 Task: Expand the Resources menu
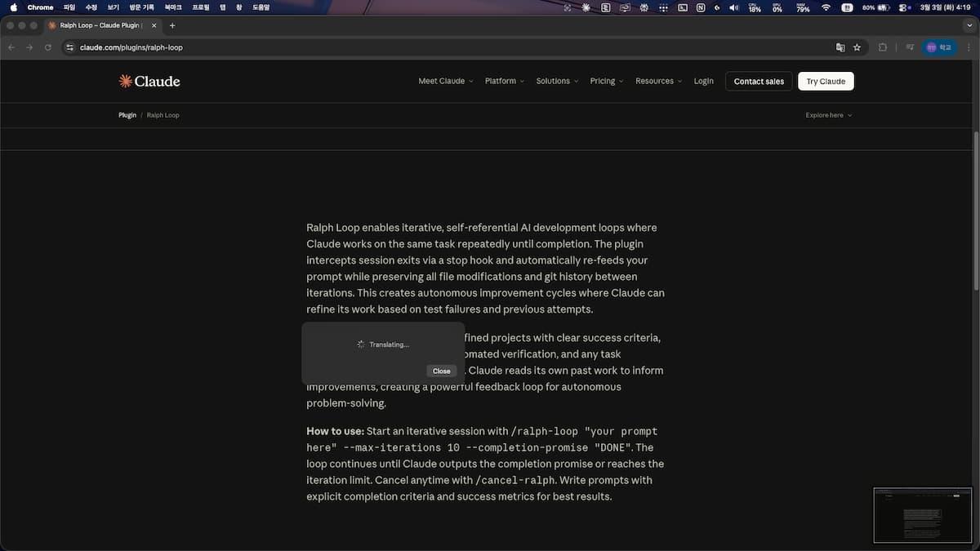(x=658, y=81)
